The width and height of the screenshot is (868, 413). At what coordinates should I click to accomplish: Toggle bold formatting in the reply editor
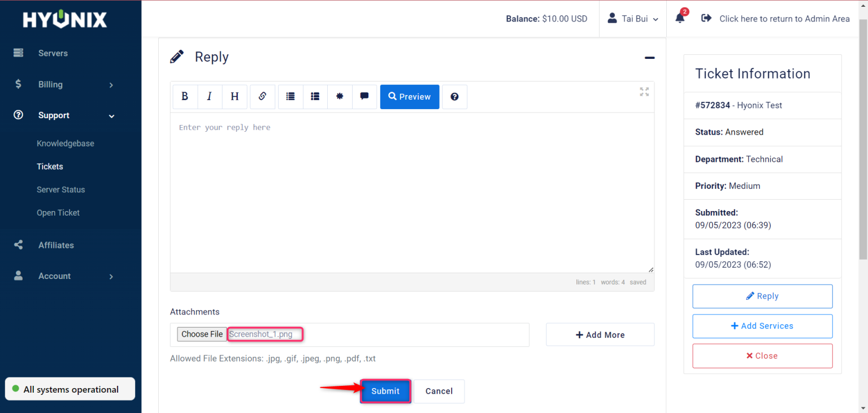185,97
